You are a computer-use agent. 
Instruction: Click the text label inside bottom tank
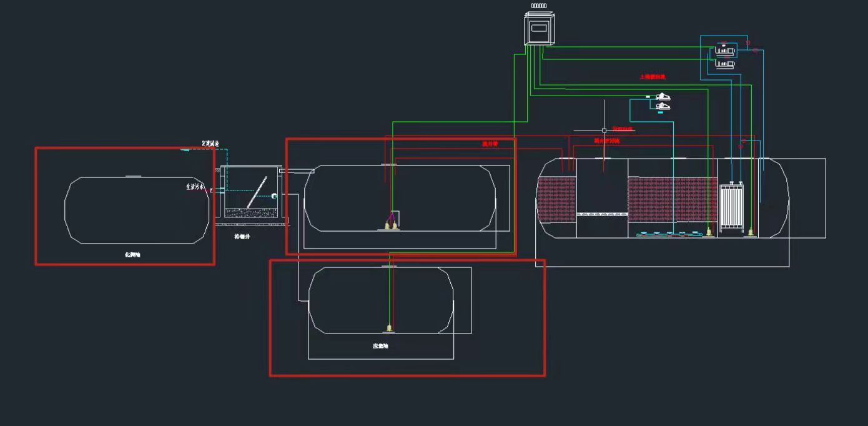click(380, 345)
